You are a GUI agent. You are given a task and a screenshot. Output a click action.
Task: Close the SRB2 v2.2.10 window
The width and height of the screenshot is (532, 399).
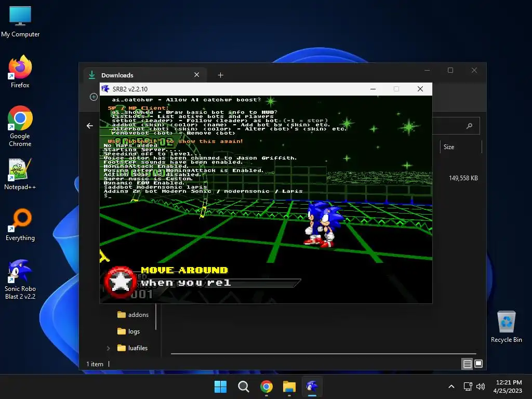420,89
